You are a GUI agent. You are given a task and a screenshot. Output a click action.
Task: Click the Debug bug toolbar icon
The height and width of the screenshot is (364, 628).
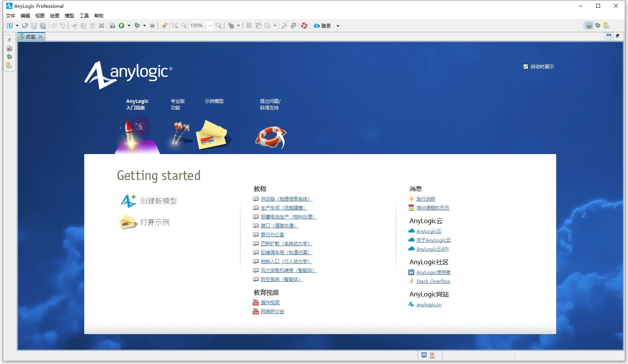coord(137,26)
